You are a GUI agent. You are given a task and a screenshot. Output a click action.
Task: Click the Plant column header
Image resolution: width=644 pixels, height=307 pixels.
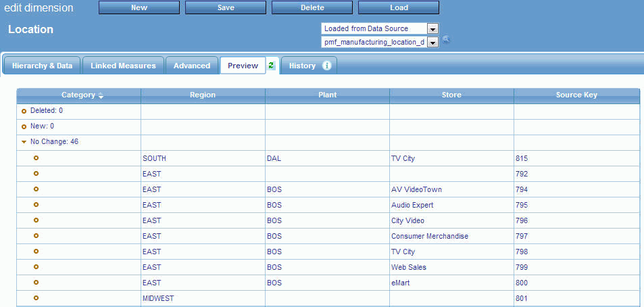pos(327,95)
